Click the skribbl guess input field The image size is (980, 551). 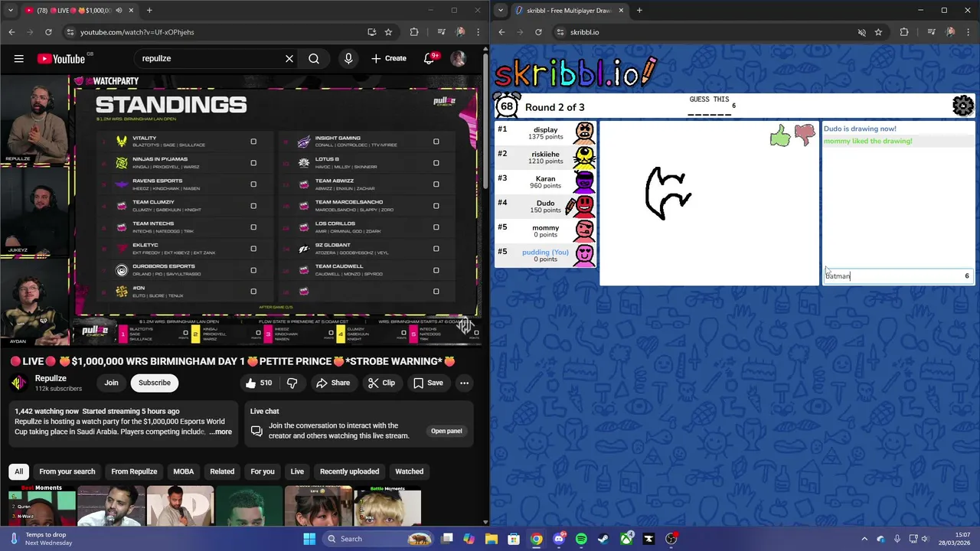897,275
